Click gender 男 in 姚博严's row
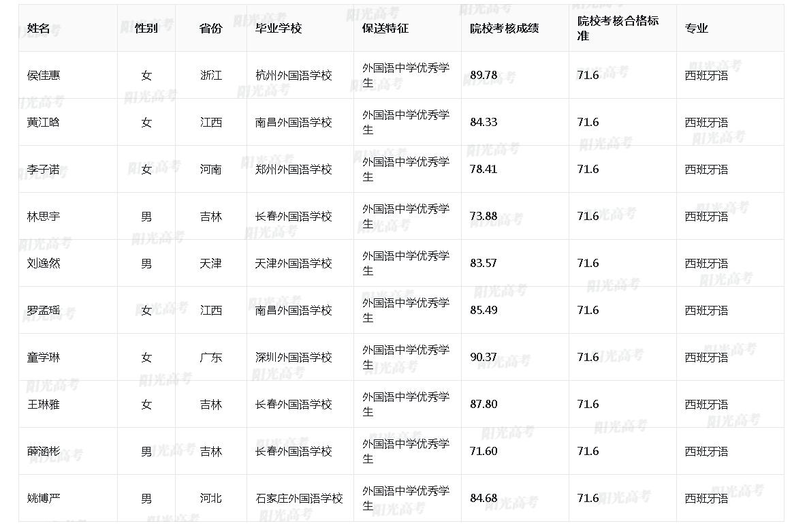792x532 pixels. [x=146, y=498]
